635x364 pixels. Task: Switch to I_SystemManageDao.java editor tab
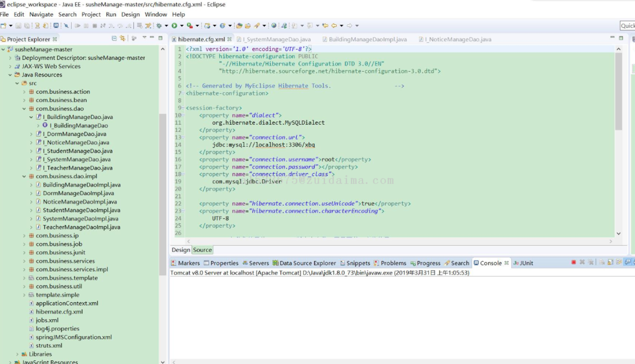point(273,39)
